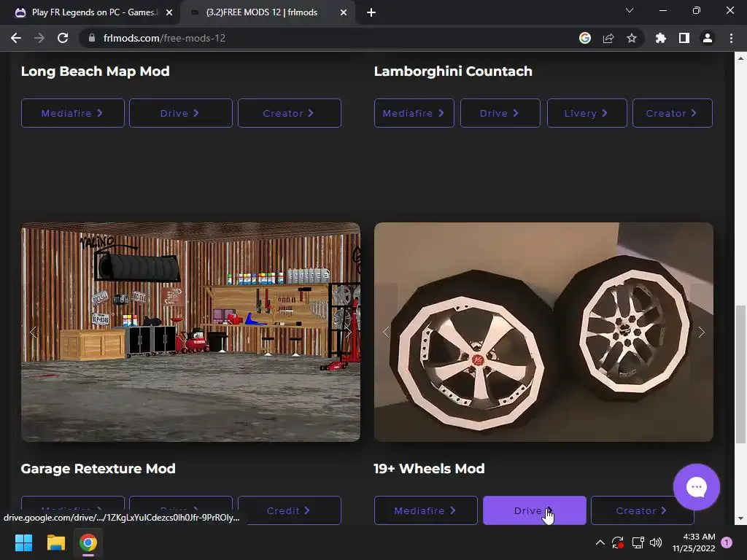Image resolution: width=747 pixels, height=560 pixels.
Task: Click the 19+ Wheels Mod image
Action: tap(543, 332)
